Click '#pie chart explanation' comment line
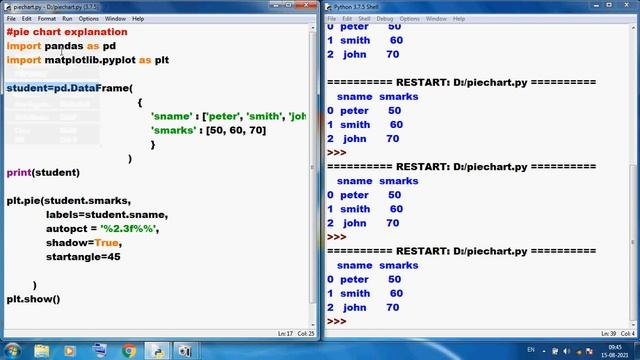 pyautogui.click(x=67, y=32)
